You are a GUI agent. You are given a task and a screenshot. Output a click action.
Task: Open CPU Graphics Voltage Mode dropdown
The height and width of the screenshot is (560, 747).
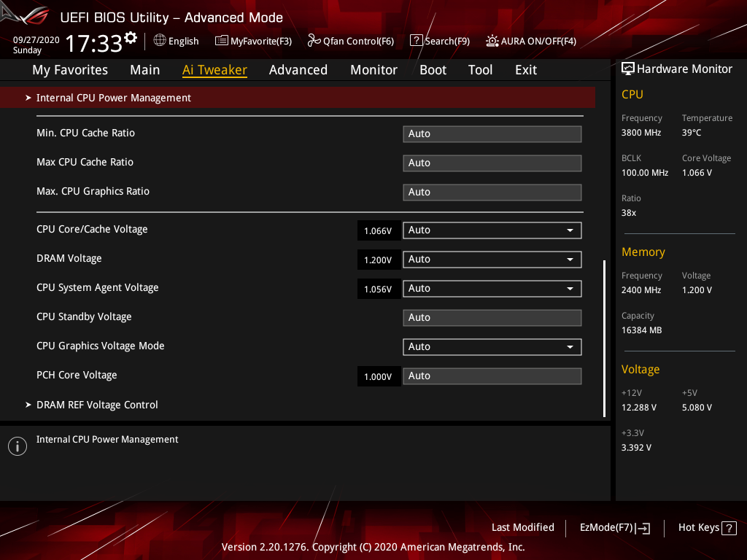[492, 346]
